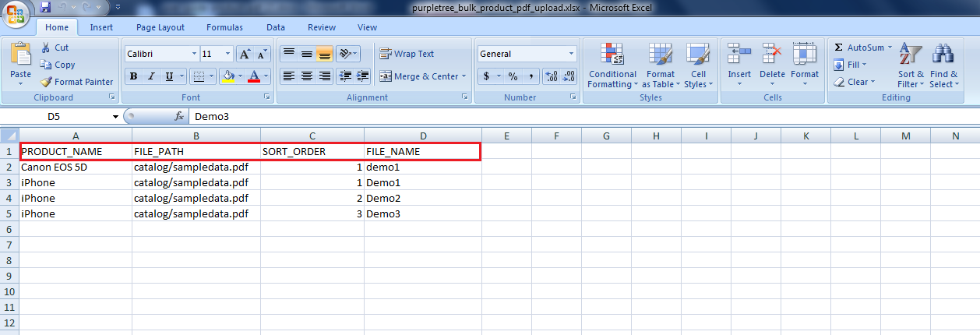
Task: Toggle Bottom Align vertical alignment
Action: (x=325, y=54)
